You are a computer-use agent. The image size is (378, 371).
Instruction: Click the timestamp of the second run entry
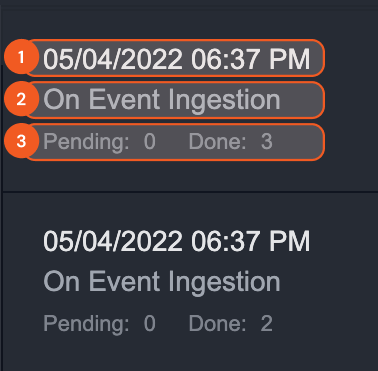pos(177,241)
